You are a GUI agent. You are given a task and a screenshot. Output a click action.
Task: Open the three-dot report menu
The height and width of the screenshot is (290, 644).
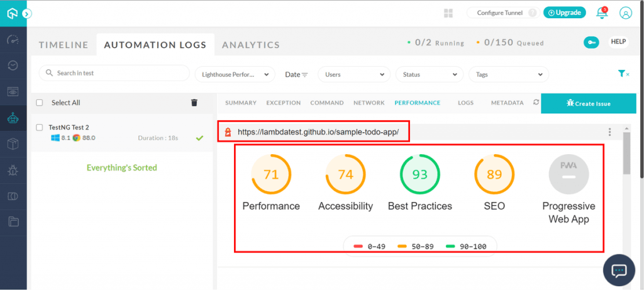609,132
